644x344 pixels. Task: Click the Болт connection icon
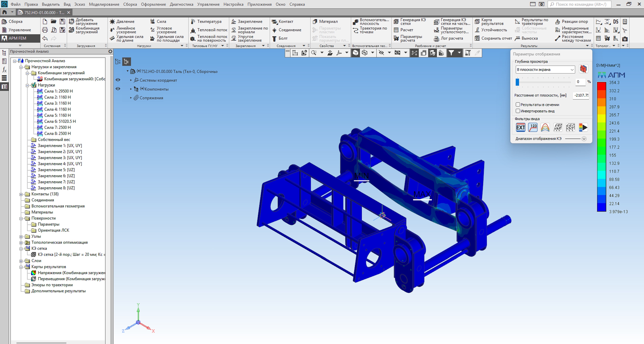click(275, 38)
